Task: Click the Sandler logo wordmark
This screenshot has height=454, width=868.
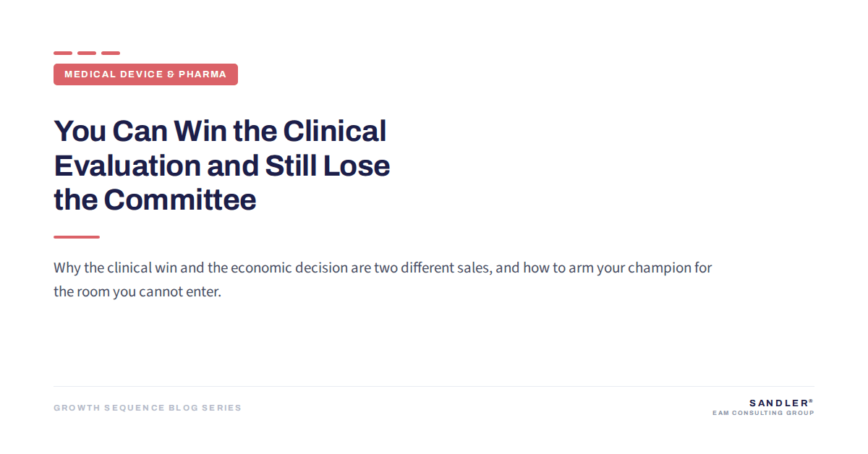Action: pos(778,403)
